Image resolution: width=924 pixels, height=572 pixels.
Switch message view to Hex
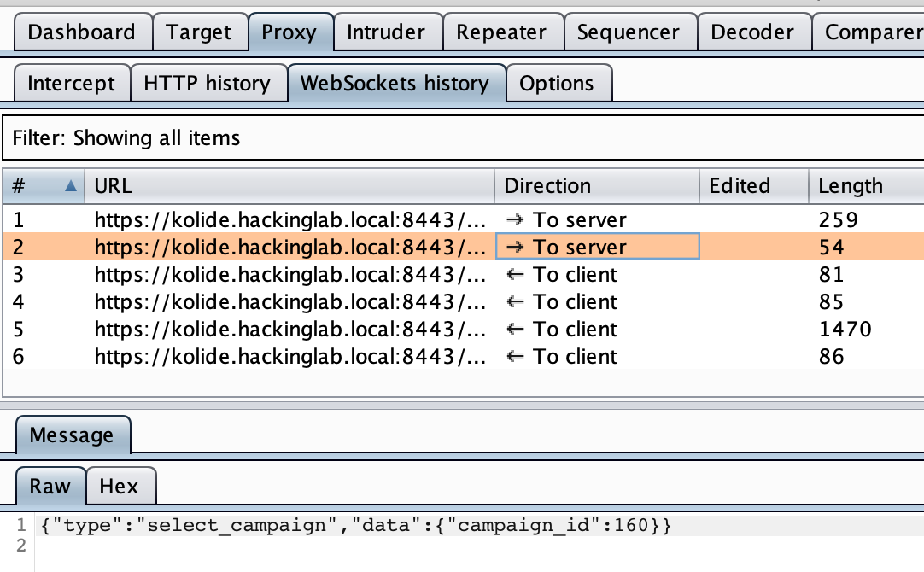(120, 487)
